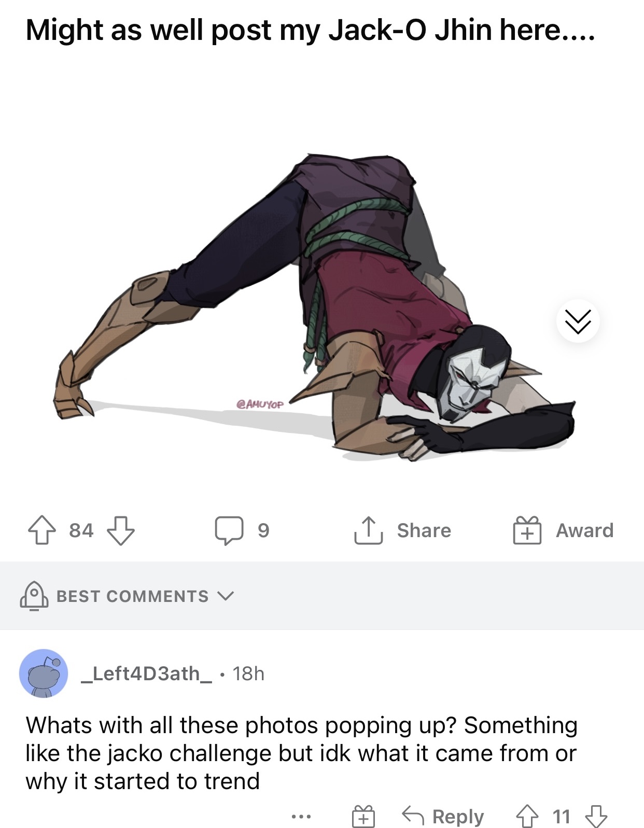Upvote _Left4D3ath_'s comment

pyautogui.click(x=526, y=817)
